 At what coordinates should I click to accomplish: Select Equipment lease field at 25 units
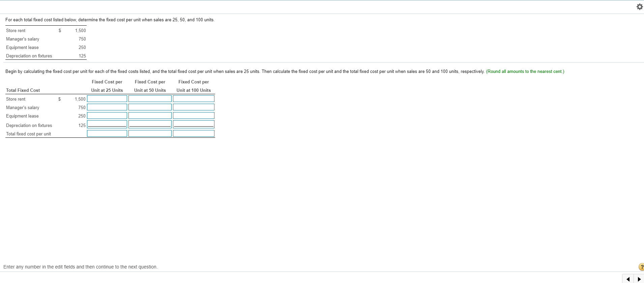coord(107,115)
